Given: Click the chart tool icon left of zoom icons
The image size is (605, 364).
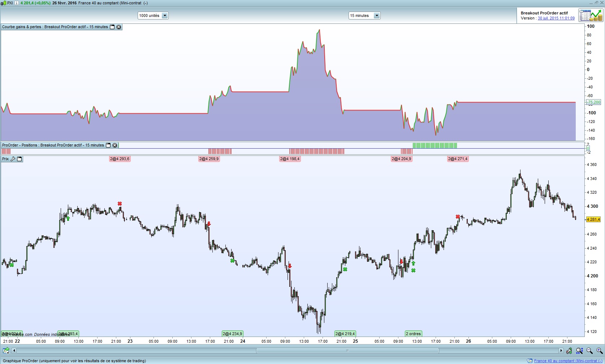Looking at the screenshot, I should (569, 350).
